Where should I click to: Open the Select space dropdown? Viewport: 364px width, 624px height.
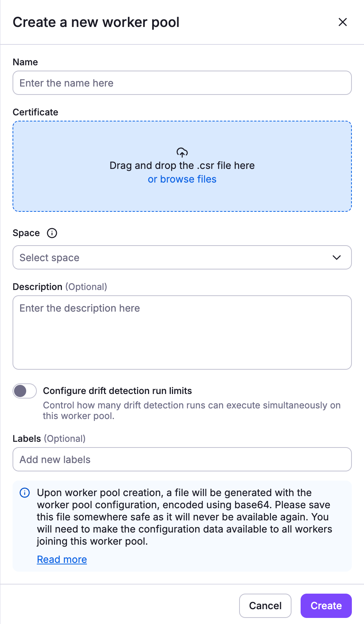[x=182, y=257]
